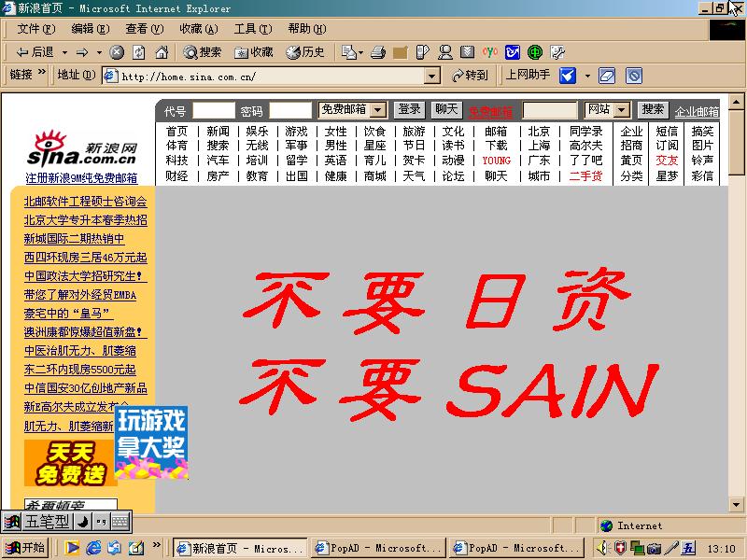Image resolution: width=747 pixels, height=560 pixels.
Task: Expand the address bar URL dropdown
Action: click(432, 76)
